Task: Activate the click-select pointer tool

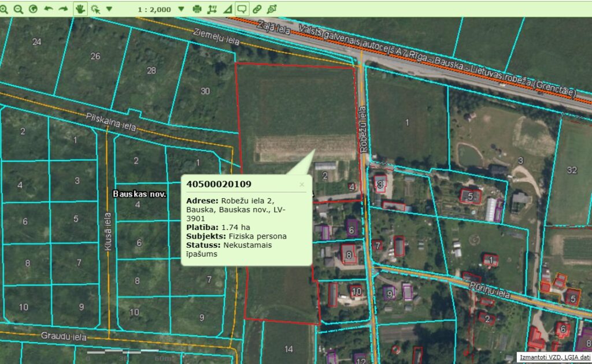Action: click(95, 9)
